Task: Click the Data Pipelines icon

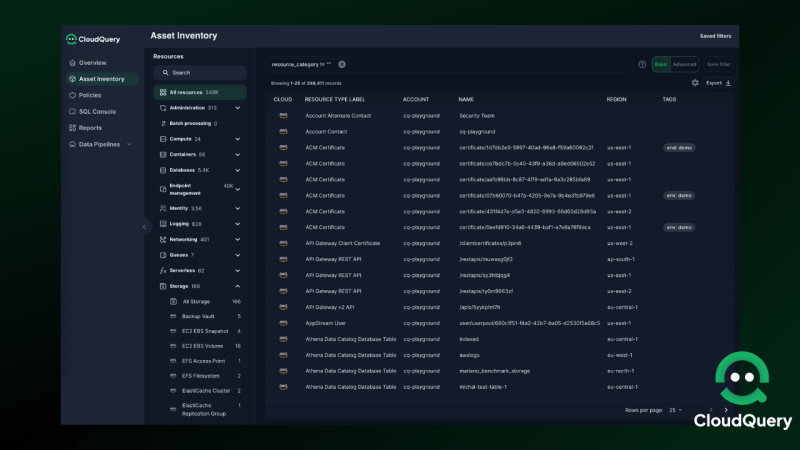Action: pyautogui.click(x=72, y=144)
